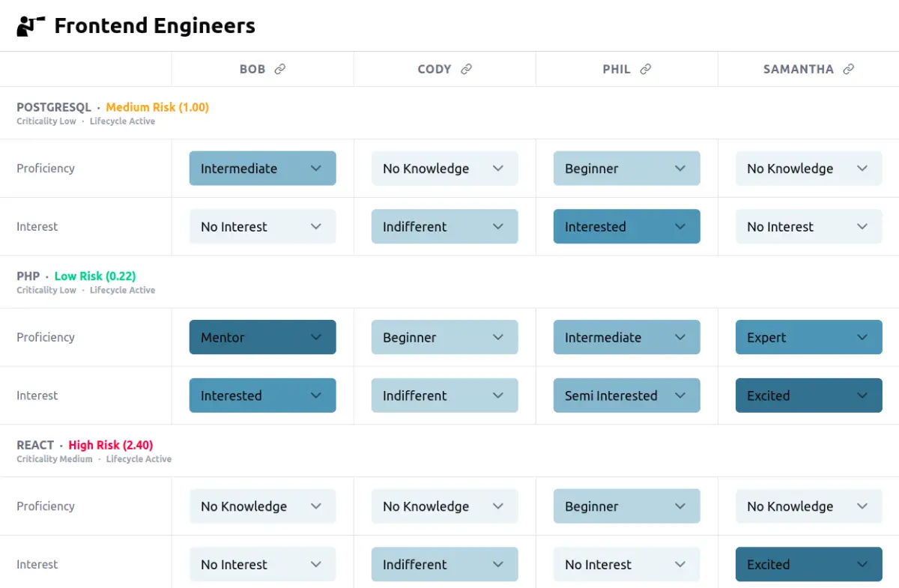This screenshot has height=588, width=899.
Task: Open Bob's PHP Mentor proficiency dropdown
Action: point(262,337)
